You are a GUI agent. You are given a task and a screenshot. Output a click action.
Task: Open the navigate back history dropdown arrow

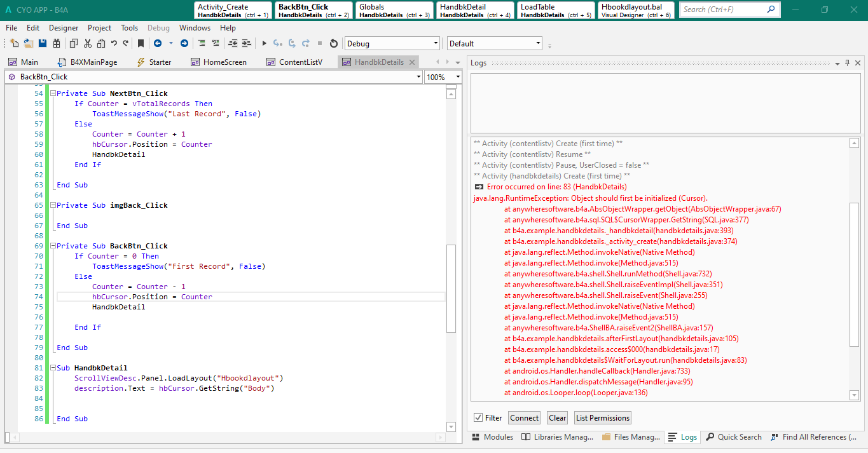click(x=170, y=43)
